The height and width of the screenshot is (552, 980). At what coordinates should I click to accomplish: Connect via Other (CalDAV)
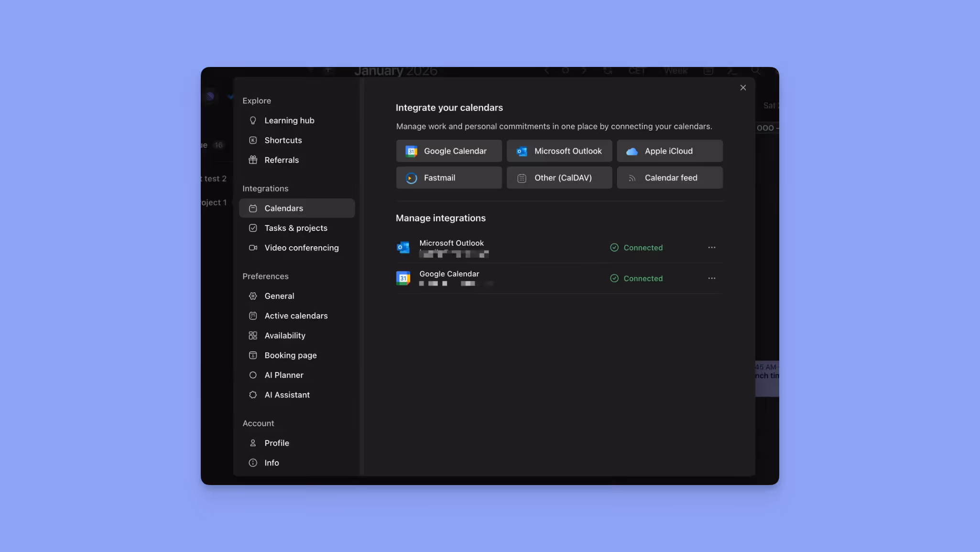click(x=558, y=177)
